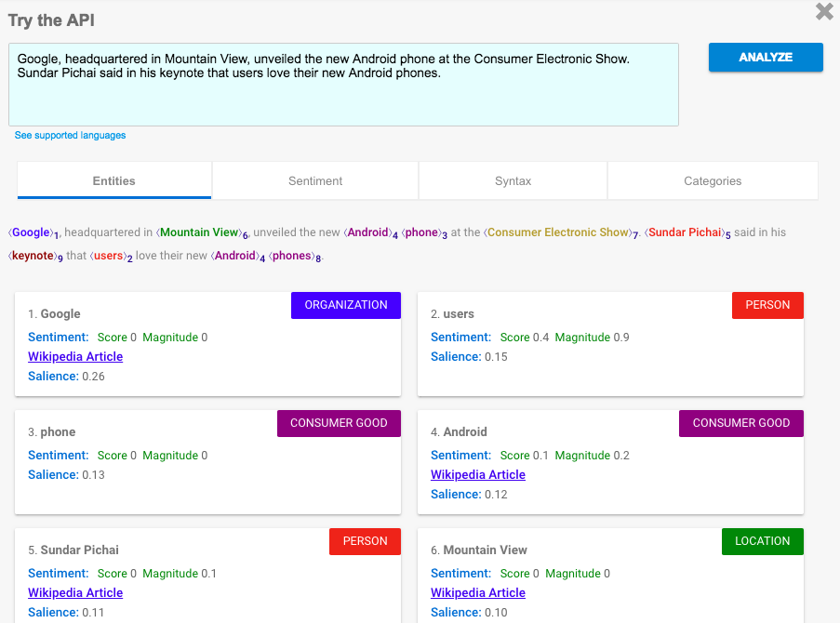Click highlighted 'Consumer Electronic Show' entity
840x623 pixels.
558,232
